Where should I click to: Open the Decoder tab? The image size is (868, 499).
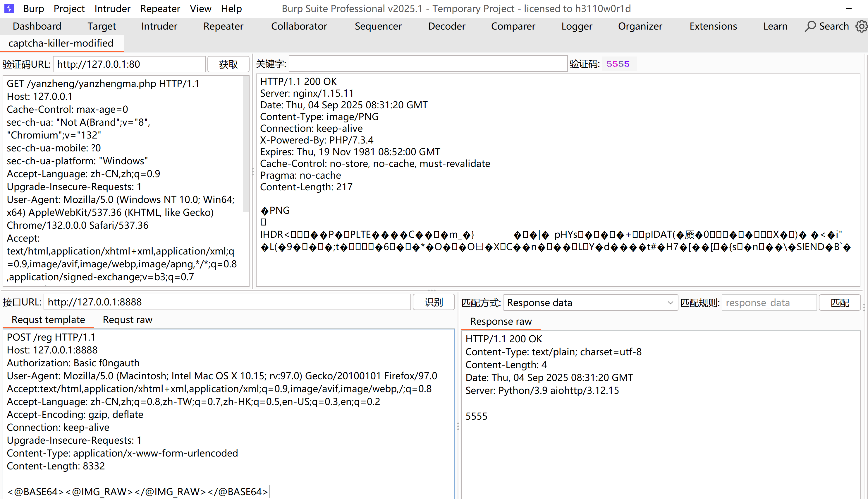tap(447, 26)
